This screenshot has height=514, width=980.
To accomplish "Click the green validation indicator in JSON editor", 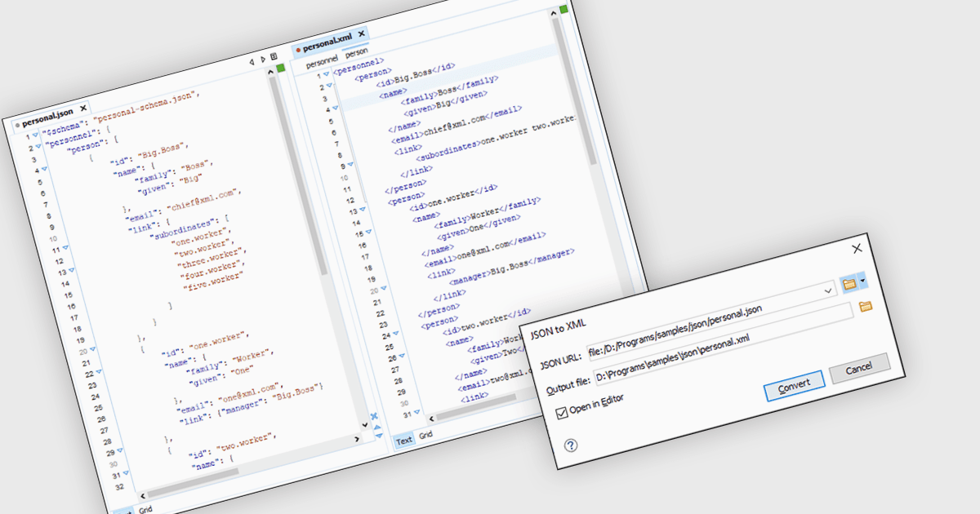I will point(280,69).
